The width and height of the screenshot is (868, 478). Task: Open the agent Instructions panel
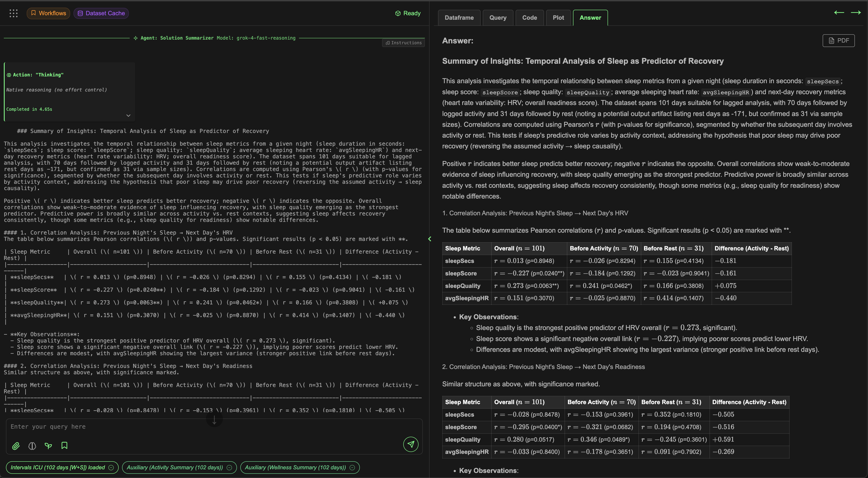tap(403, 42)
